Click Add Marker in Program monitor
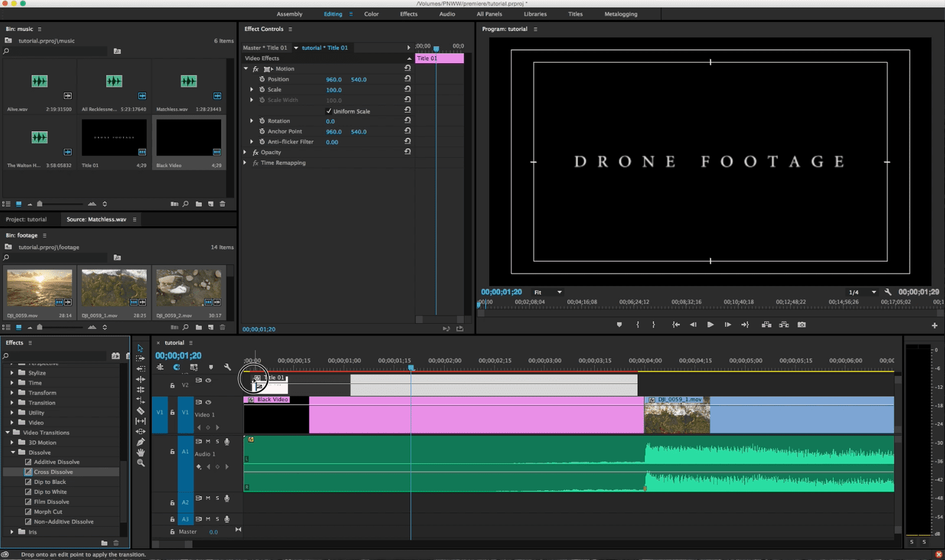 click(x=619, y=325)
